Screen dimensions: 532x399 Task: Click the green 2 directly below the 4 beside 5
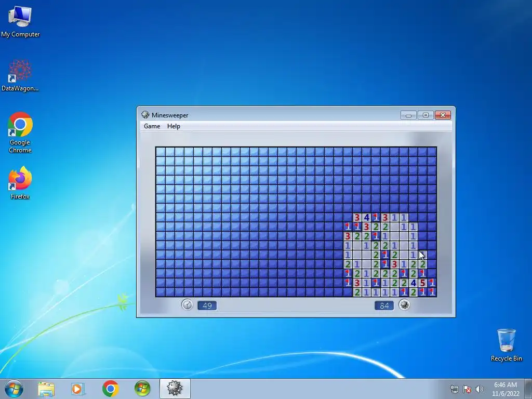(413, 292)
